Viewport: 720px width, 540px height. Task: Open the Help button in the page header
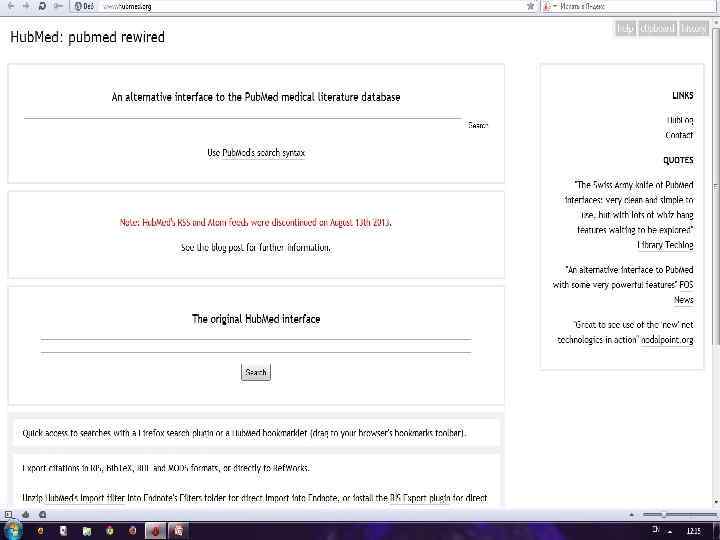[x=625, y=28]
